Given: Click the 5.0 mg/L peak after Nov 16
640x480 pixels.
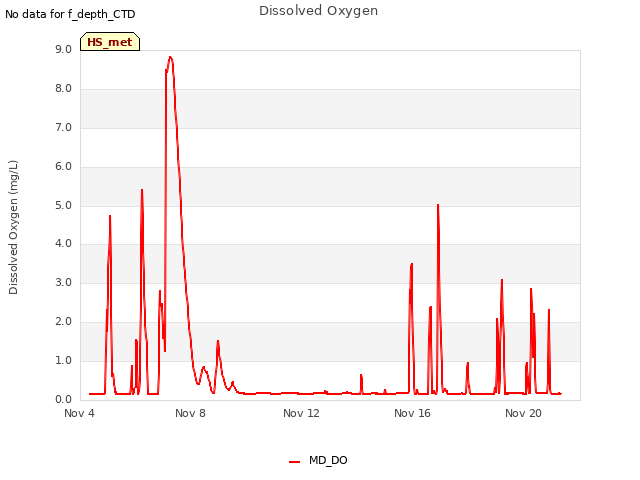Looking at the screenshot, I should pos(438,205).
